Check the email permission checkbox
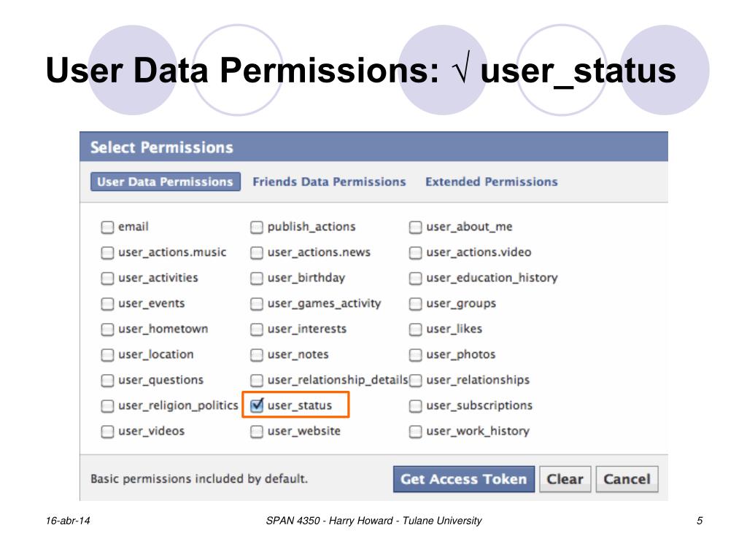Viewport: 747px width, 560px height. pyautogui.click(x=107, y=227)
